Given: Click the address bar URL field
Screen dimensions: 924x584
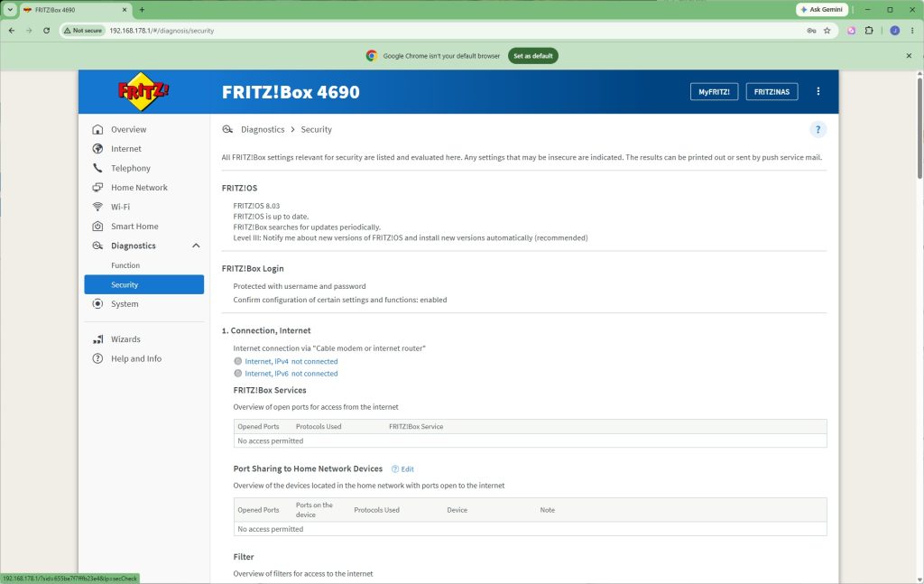Looking at the screenshot, I should (448, 31).
